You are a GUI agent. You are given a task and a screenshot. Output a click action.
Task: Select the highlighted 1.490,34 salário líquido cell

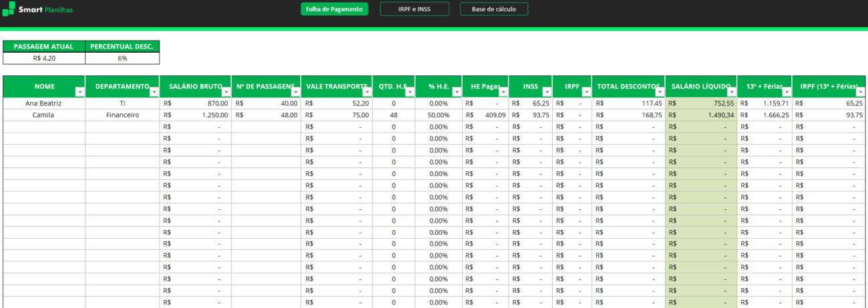[701, 115]
